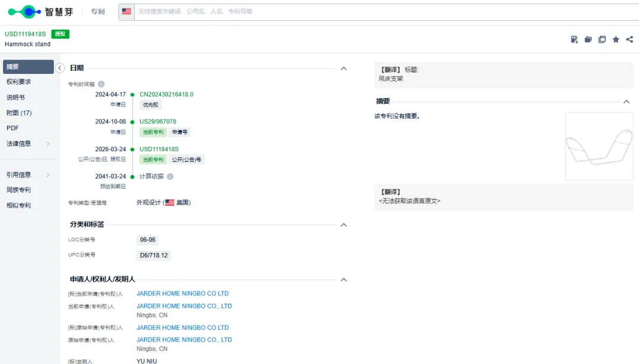Screen dimensions: 639x364
Task: Click the 公开(公告)号 tag
Action: [x=186, y=160]
